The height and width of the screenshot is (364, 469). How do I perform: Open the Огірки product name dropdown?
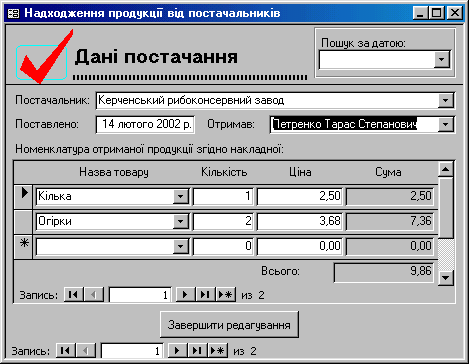pos(181,221)
